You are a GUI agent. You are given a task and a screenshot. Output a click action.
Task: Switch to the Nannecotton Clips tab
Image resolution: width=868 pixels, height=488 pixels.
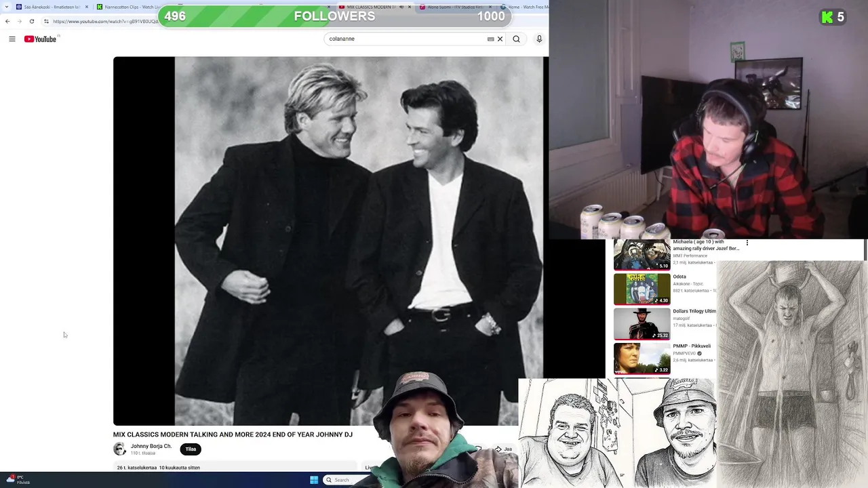(x=127, y=7)
